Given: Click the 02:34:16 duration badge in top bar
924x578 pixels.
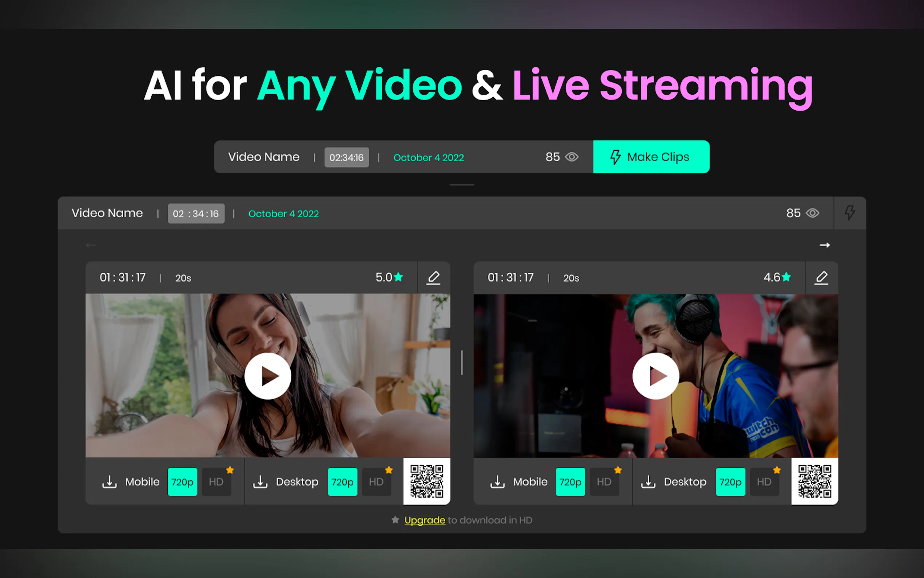Looking at the screenshot, I should pyautogui.click(x=346, y=158).
